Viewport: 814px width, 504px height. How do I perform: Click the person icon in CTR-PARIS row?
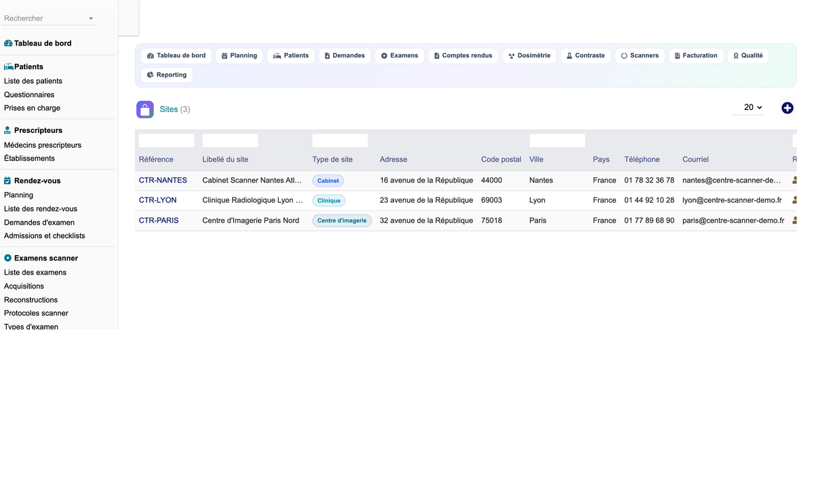(x=794, y=220)
